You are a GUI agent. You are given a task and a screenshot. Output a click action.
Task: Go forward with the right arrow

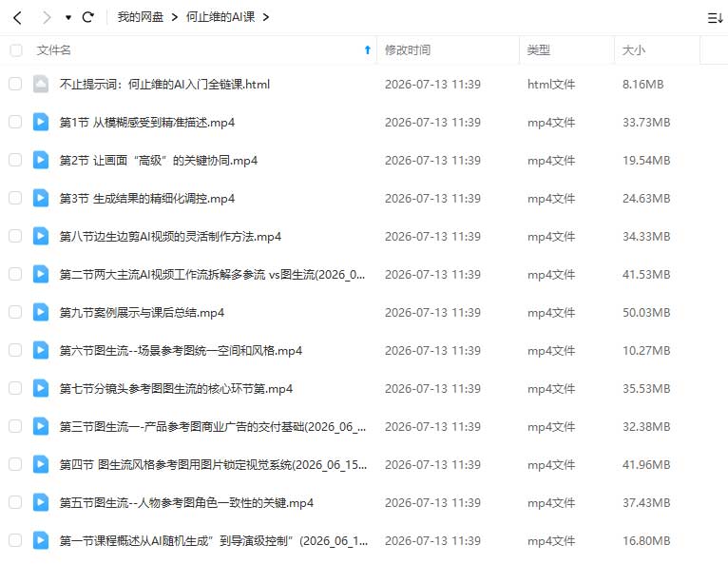pyautogui.click(x=47, y=18)
